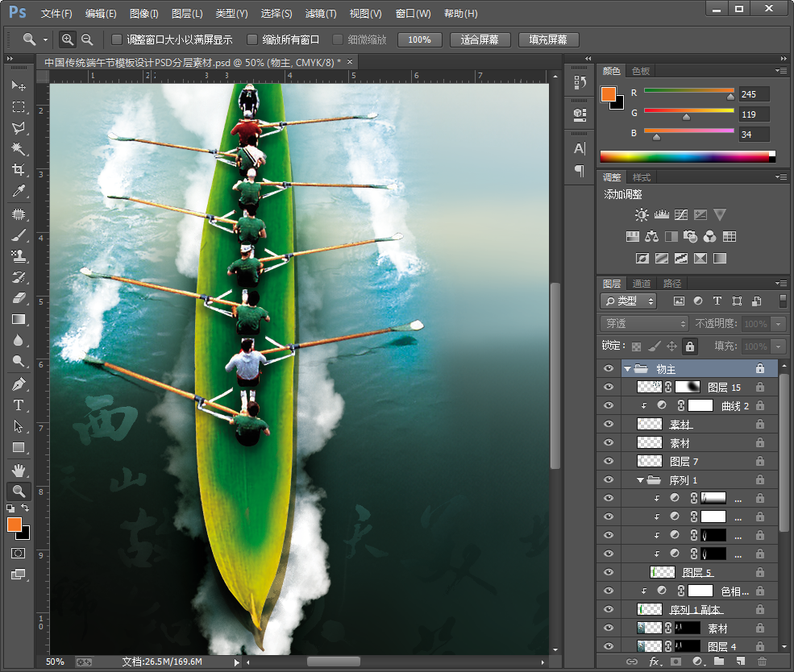Swap foreground and background colors
This screenshot has width=794, height=672.
(25, 508)
